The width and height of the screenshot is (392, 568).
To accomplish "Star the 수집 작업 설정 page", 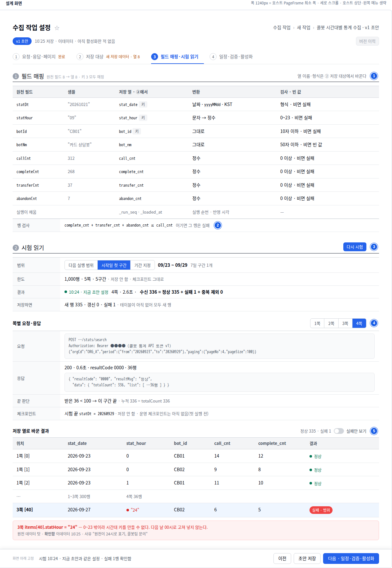I will click(57, 28).
